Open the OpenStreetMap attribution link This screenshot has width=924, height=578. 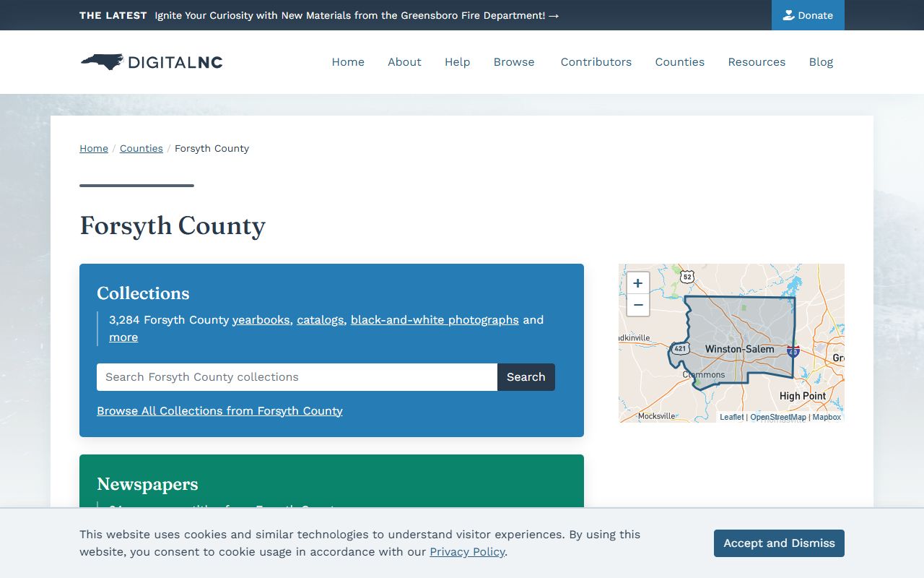click(778, 417)
